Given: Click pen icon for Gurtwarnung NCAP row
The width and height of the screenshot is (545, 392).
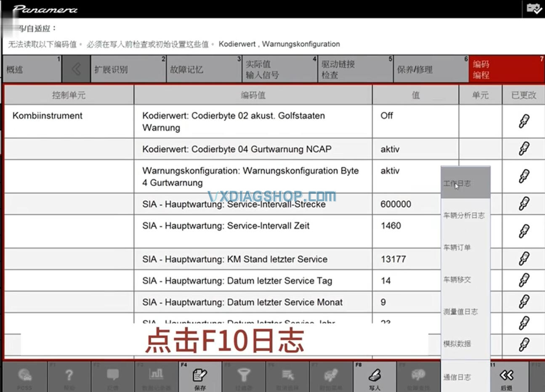Looking at the screenshot, I should (524, 148).
